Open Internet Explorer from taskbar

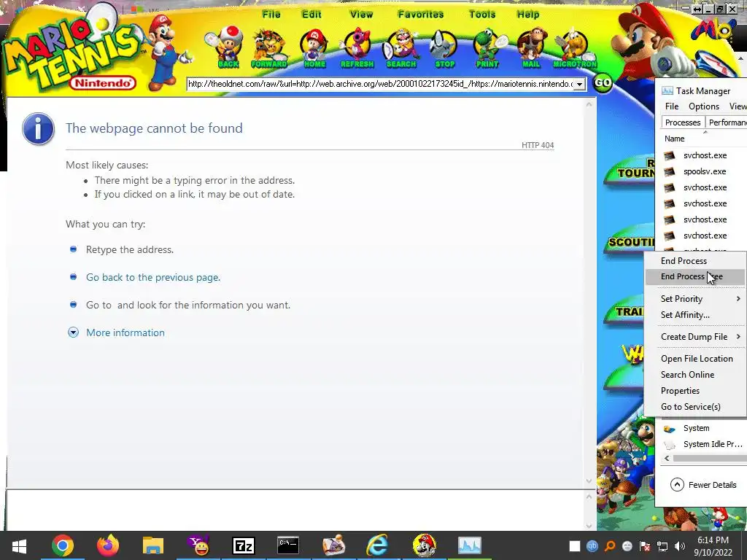click(x=378, y=545)
